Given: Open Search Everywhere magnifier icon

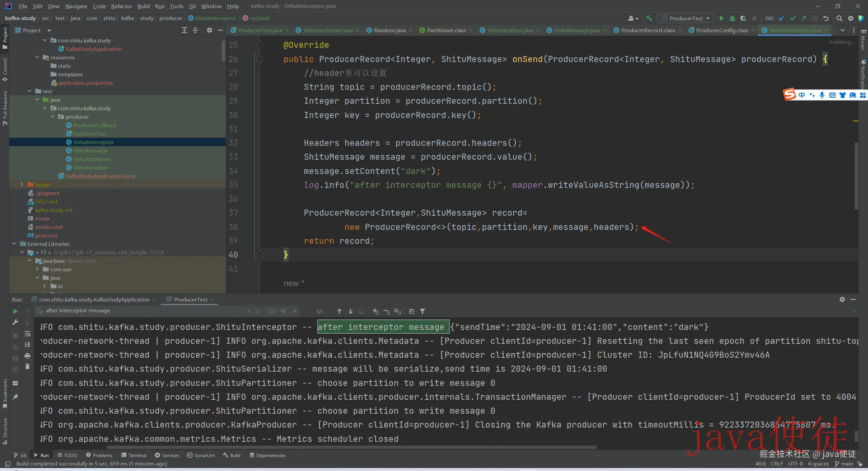Looking at the screenshot, I should coord(839,18).
